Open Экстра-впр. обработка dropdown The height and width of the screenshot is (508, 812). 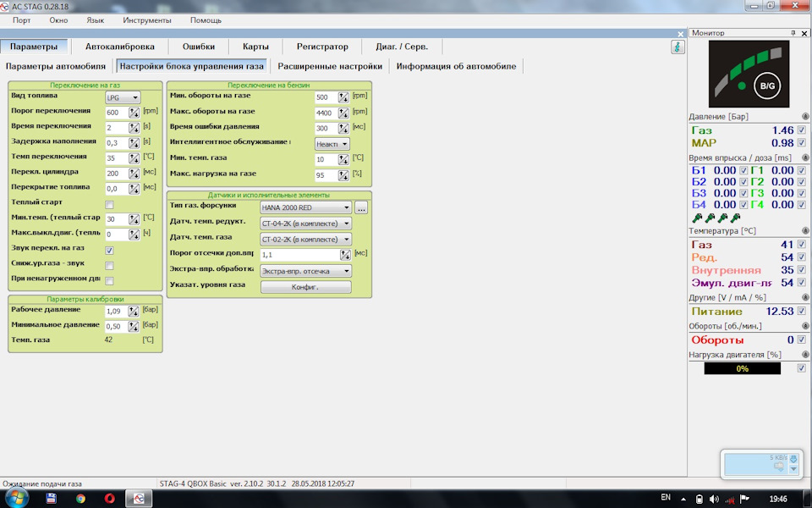[x=305, y=271]
